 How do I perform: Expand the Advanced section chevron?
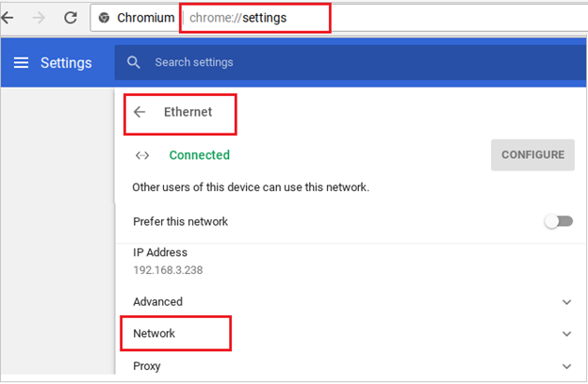coord(566,302)
